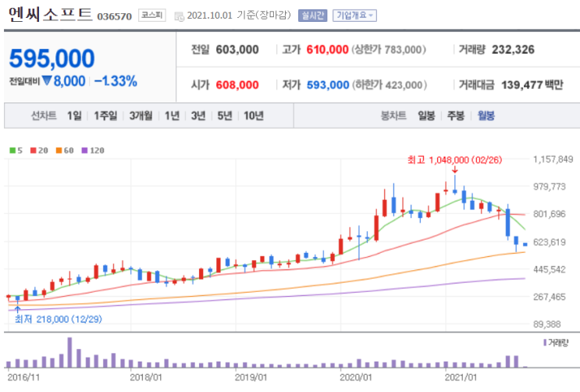Click the red down arrow marking the high
This screenshot has height=392, width=580.
[x=454, y=169]
